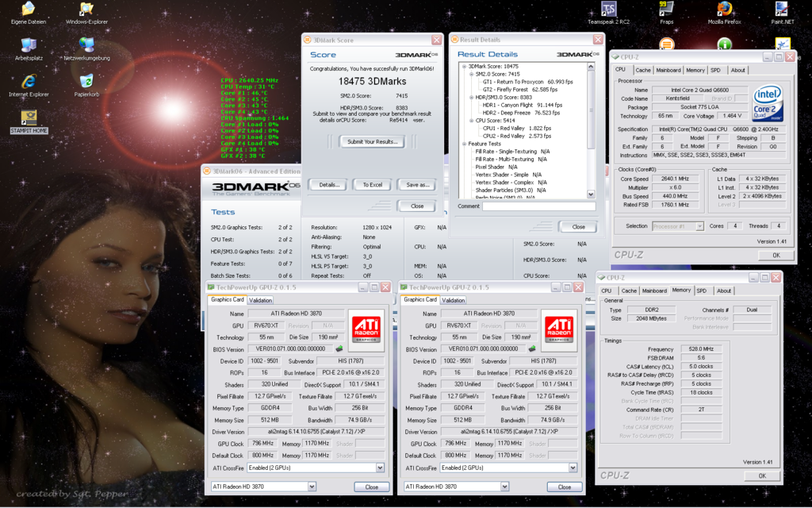Click OK in the lower CPU-Z Memory window

click(x=762, y=475)
